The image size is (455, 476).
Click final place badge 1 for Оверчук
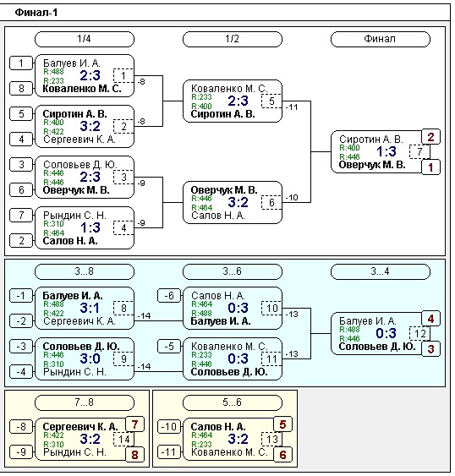click(430, 167)
